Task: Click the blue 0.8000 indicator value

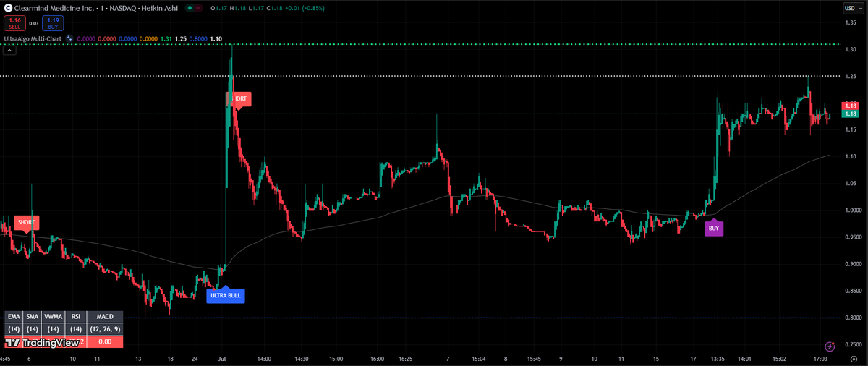Action: [198, 38]
